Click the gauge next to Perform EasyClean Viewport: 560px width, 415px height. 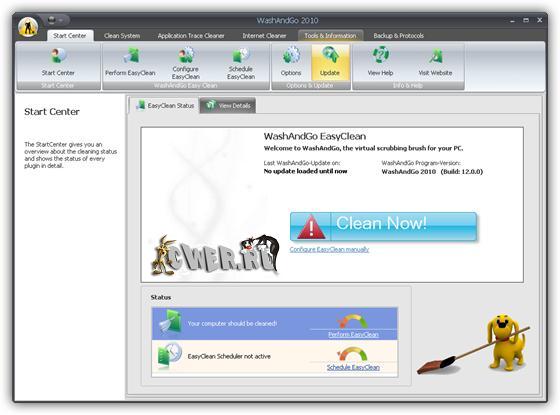(352, 321)
